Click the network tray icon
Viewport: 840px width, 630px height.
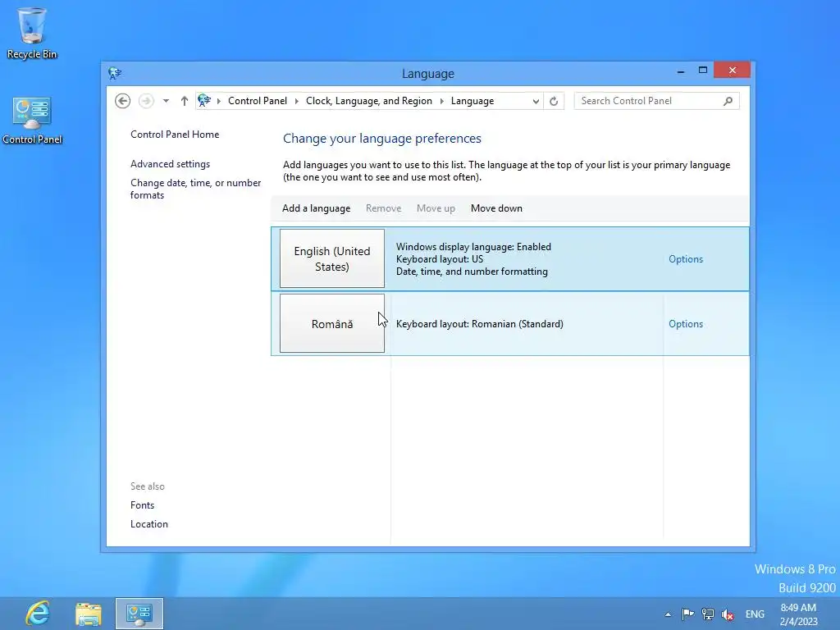coord(708,614)
